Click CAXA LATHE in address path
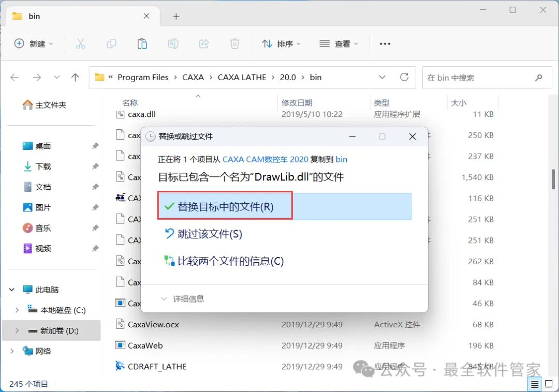The width and height of the screenshot is (559, 392). coord(242,78)
